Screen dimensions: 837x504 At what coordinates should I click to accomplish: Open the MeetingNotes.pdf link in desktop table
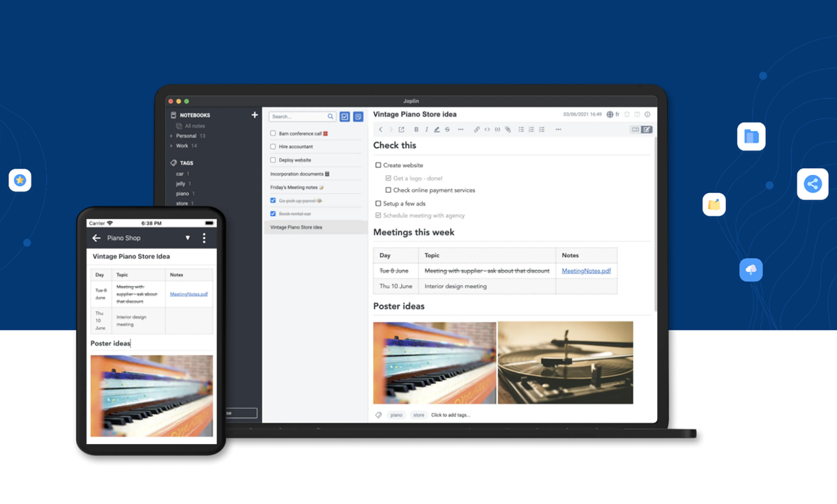click(x=586, y=271)
